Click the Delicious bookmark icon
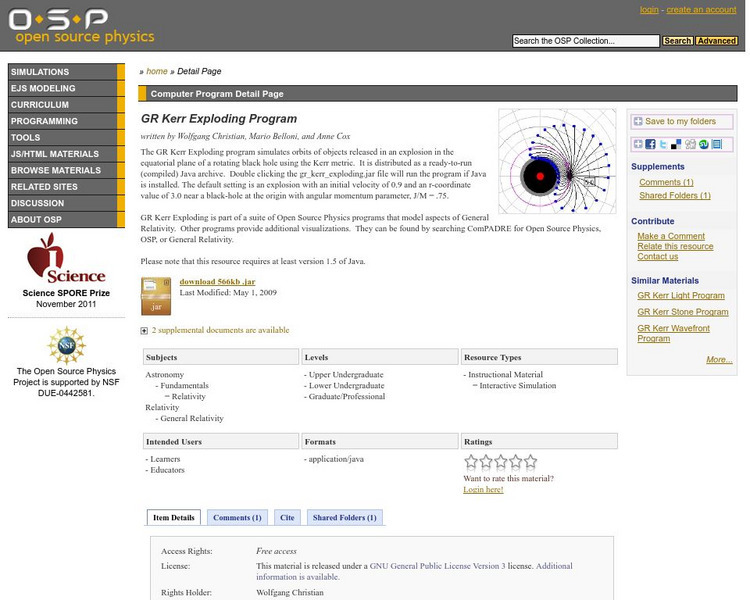Screen dimensions: 750x600 [x=676, y=144]
